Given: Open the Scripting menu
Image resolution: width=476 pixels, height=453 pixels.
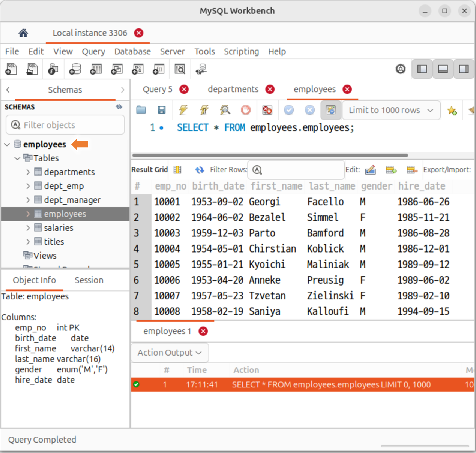Looking at the screenshot, I should [241, 51].
